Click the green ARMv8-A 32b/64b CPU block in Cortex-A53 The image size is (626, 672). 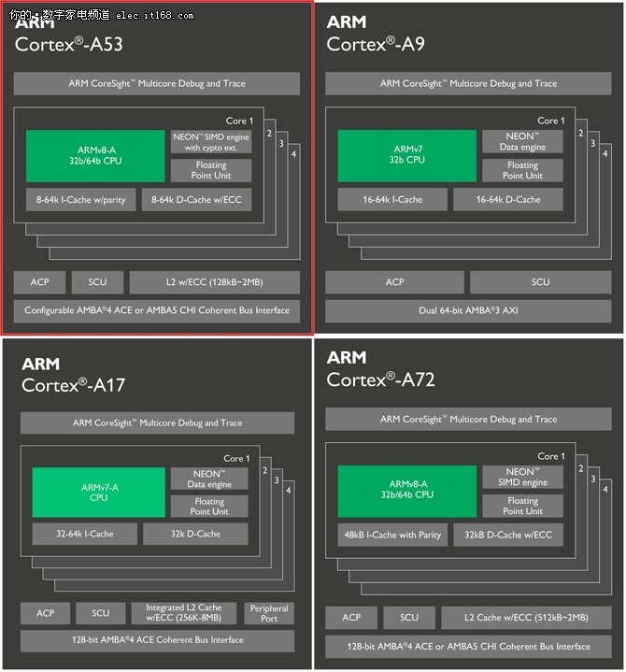(x=95, y=156)
